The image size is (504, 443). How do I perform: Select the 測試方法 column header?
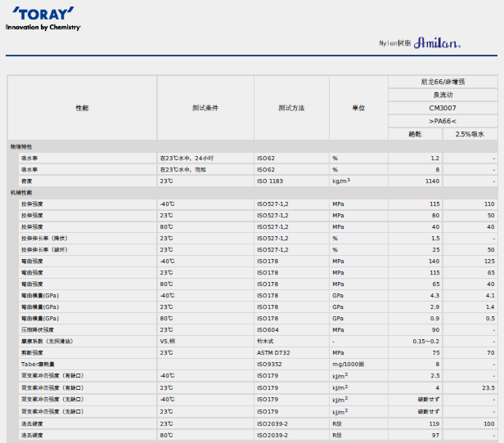pos(291,108)
